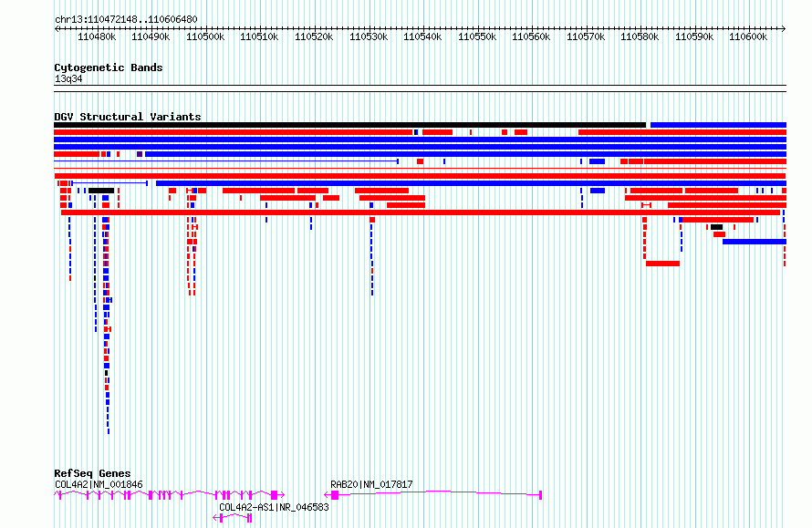
Task: Click the blue variant bar right of top black bar
Action: click(718, 125)
